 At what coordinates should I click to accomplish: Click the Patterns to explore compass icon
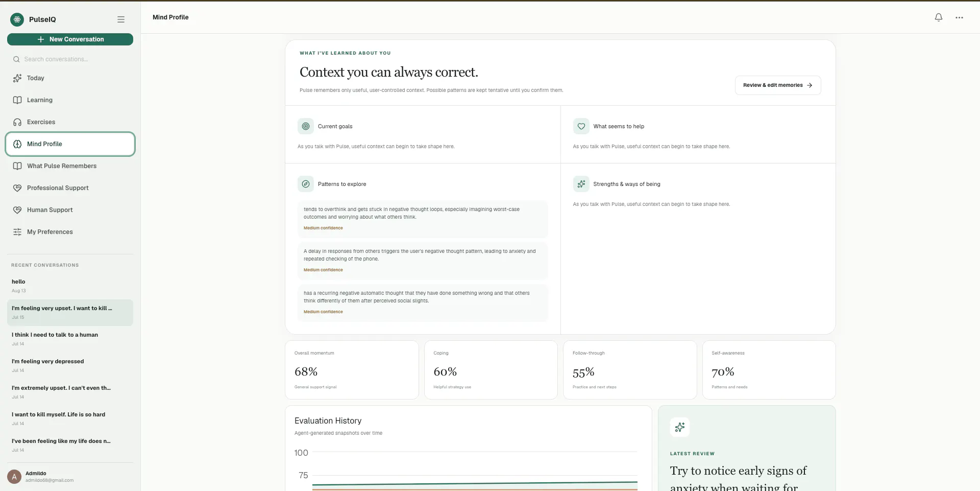coord(306,184)
